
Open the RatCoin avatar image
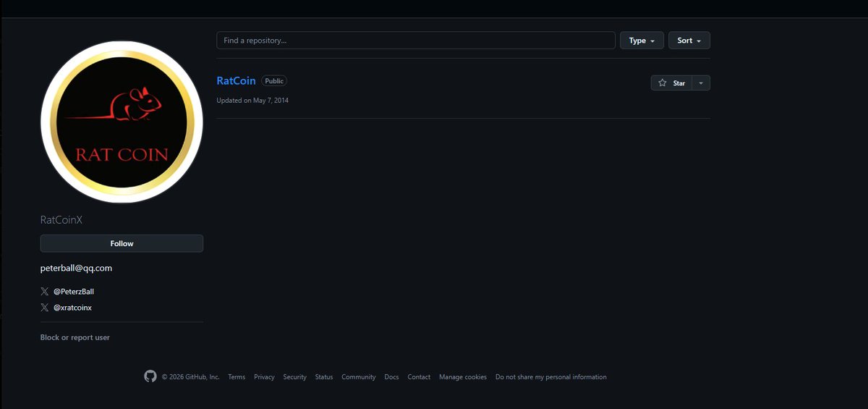click(x=122, y=122)
